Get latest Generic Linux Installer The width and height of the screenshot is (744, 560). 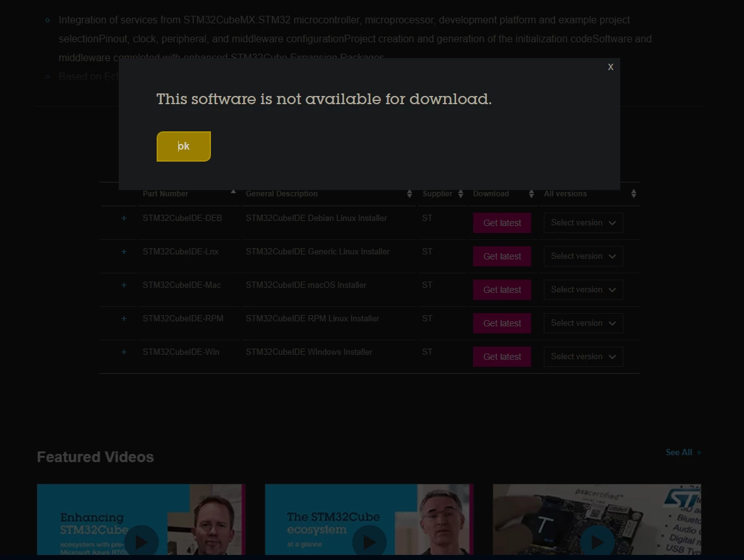(502, 256)
